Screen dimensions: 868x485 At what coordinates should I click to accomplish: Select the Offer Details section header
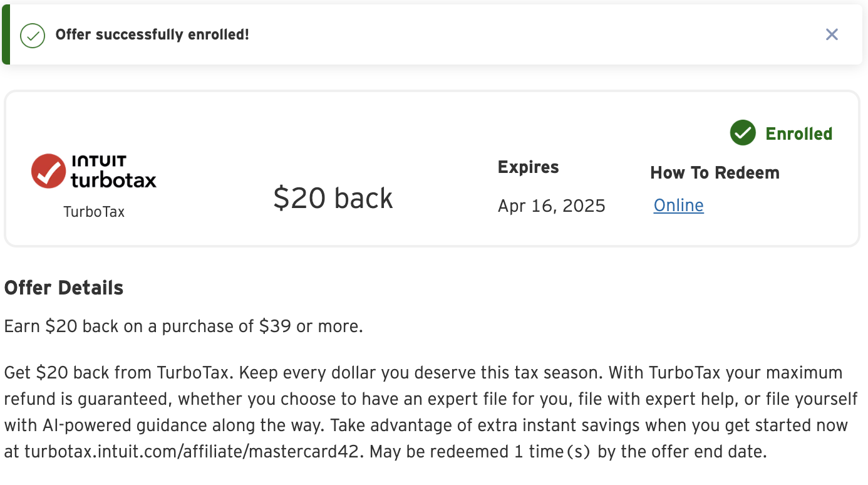63,287
